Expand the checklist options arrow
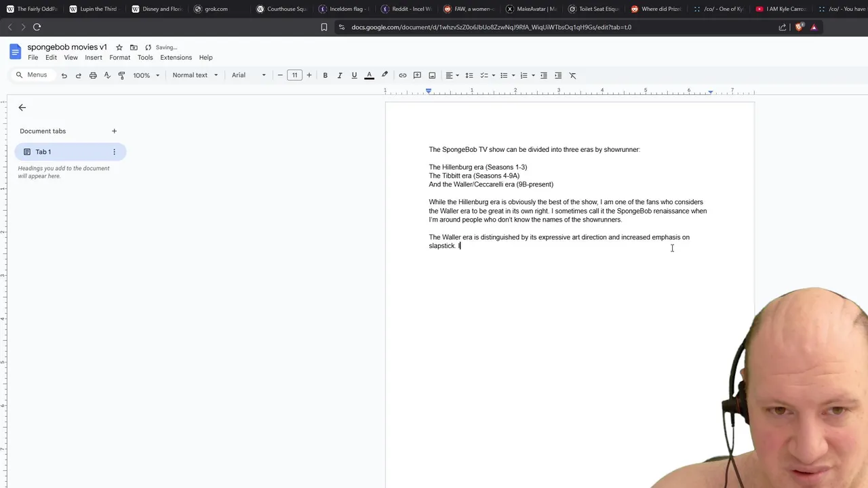The width and height of the screenshot is (868, 488). coord(493,75)
